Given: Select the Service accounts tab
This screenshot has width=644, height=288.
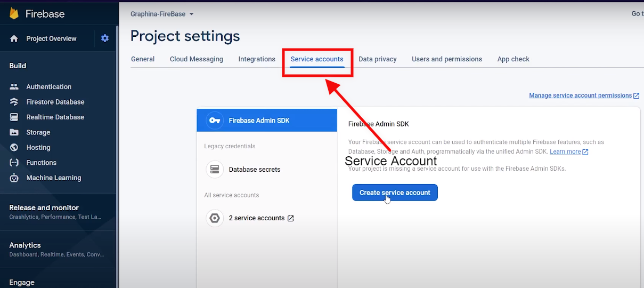Looking at the screenshot, I should click(317, 59).
